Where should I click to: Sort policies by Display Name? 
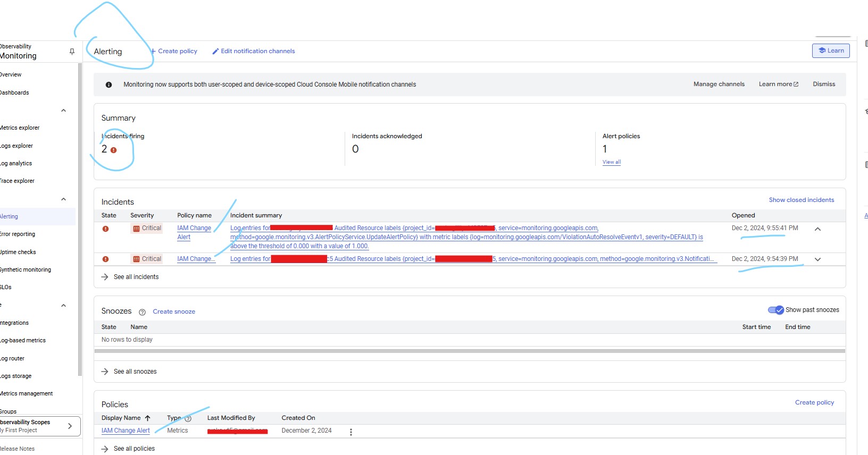126,418
